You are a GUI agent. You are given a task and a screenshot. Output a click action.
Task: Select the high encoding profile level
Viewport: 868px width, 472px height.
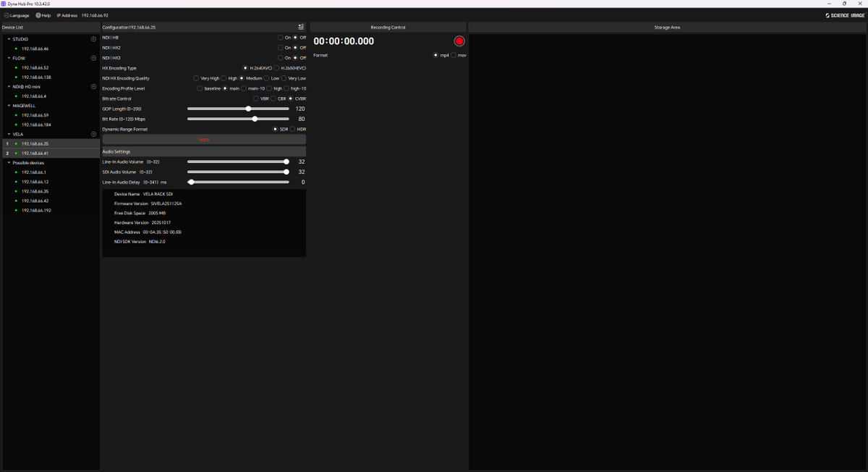tap(268, 88)
